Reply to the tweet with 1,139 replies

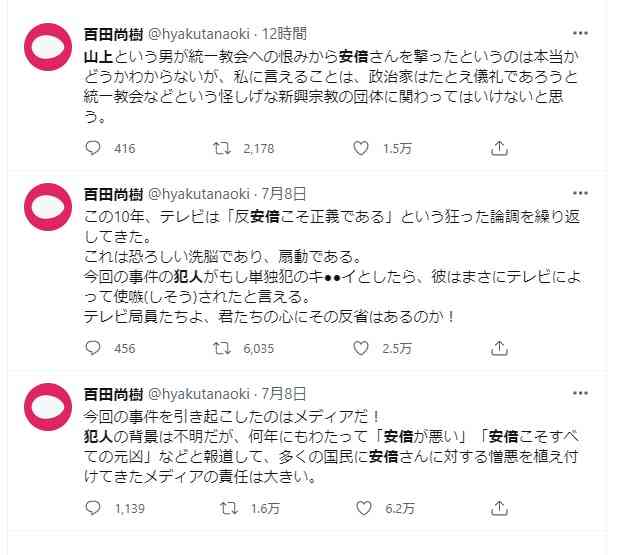pyautogui.click(x=93, y=508)
